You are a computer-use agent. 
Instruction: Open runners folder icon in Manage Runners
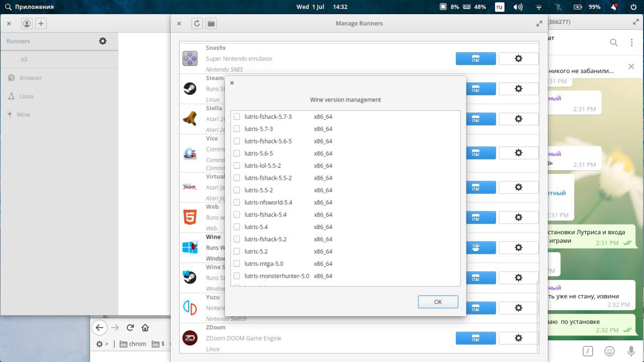point(211,23)
